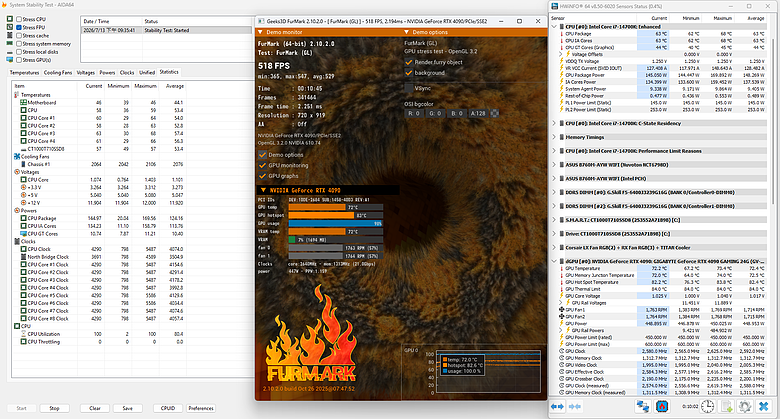
Task: Click FurMark window title bar icon
Action: (x=261, y=21)
